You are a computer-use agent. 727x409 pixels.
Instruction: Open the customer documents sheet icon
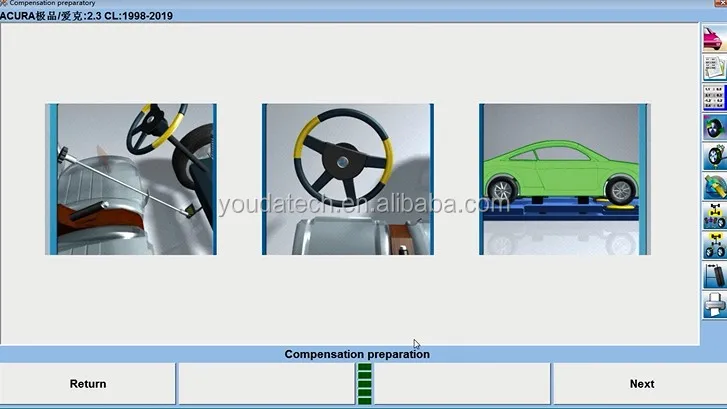714,68
